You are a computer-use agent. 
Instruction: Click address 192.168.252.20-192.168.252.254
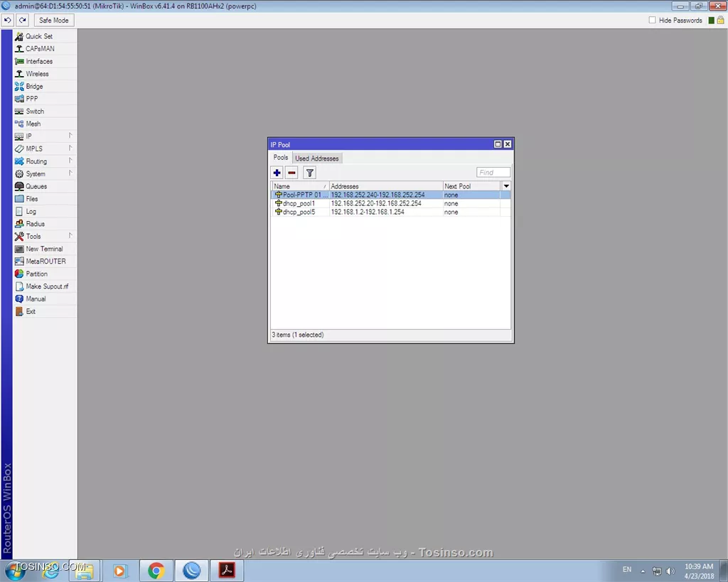376,203
